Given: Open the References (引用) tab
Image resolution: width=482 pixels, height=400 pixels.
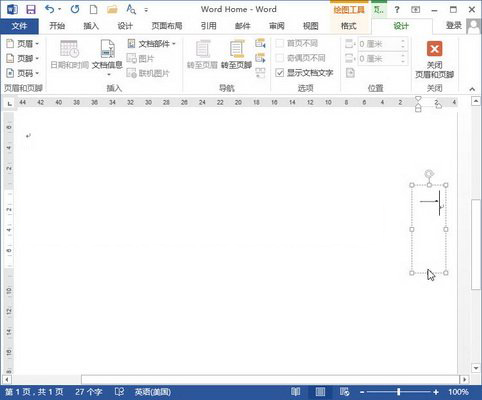Looking at the screenshot, I should tap(209, 26).
